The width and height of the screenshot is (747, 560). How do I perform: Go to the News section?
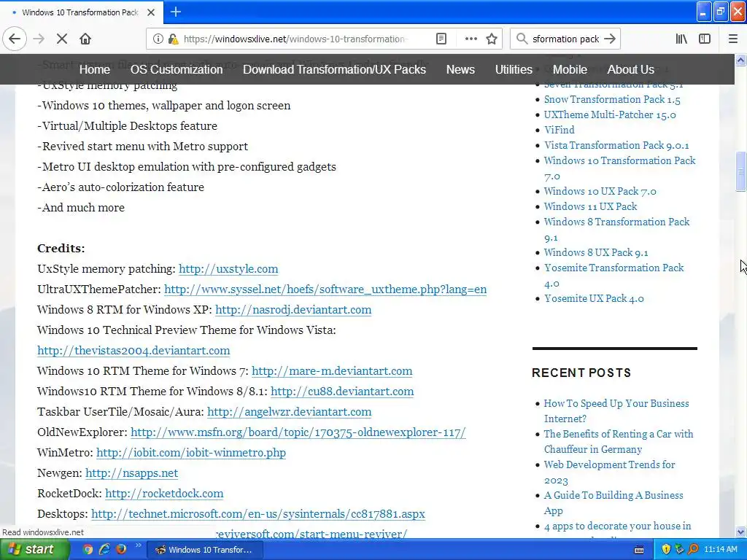coord(460,69)
